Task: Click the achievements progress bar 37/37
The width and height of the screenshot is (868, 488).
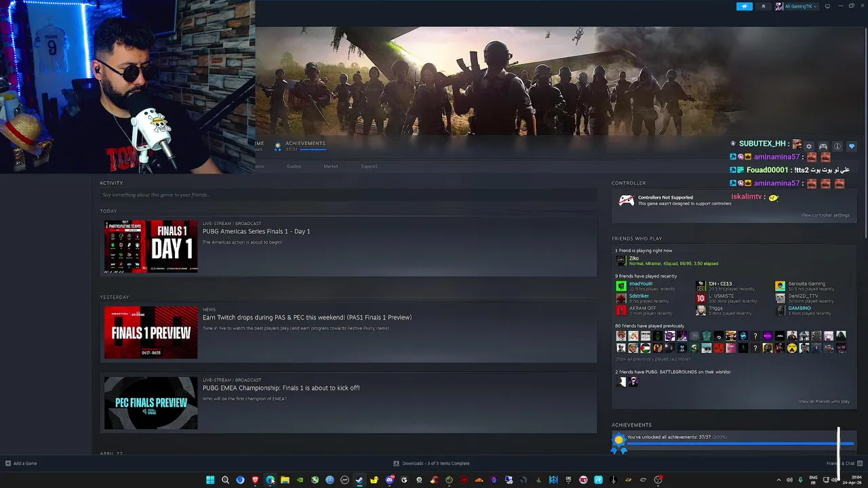Action: pos(739,445)
